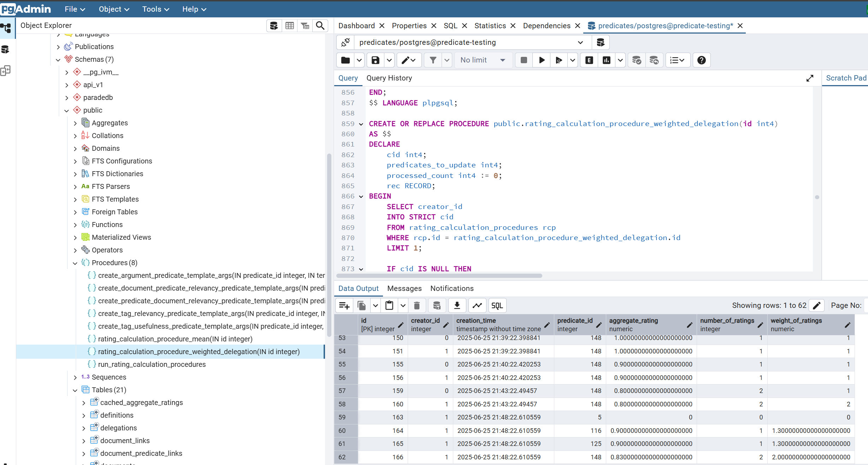Screen dimensions: 868x465
Task: Select run_rating_calculation_procedures item
Action: (152, 364)
